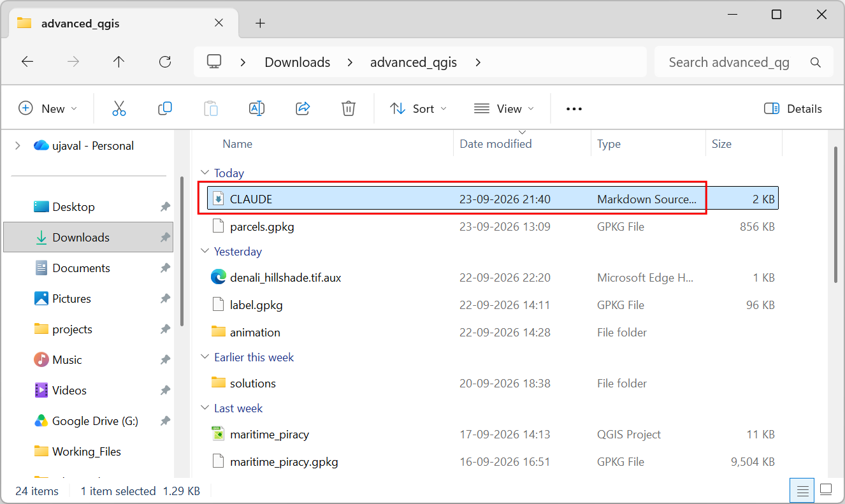This screenshot has height=504, width=845.
Task: Toggle the Details pane
Action: (793, 109)
